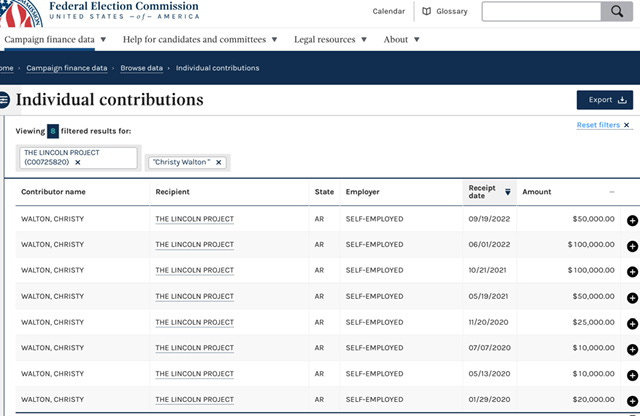Screen dimensions: 640x416
Task: Open the Glossary link
Action: [444, 11]
